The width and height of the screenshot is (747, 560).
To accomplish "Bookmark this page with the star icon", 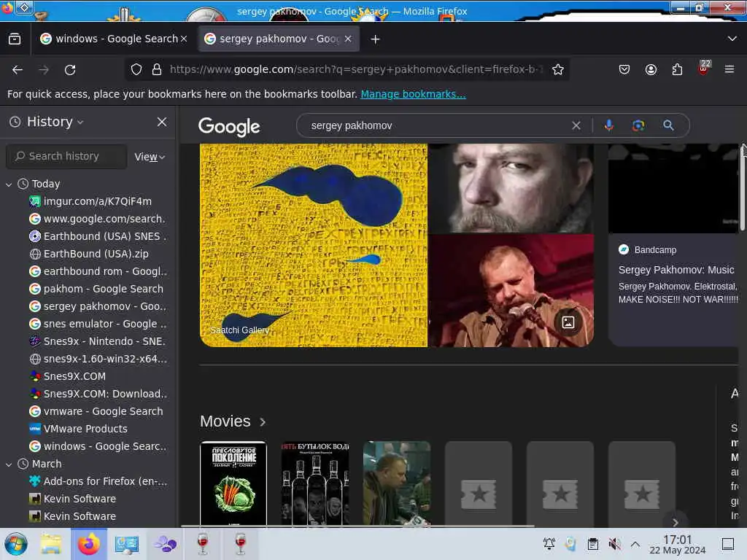I will [x=558, y=69].
